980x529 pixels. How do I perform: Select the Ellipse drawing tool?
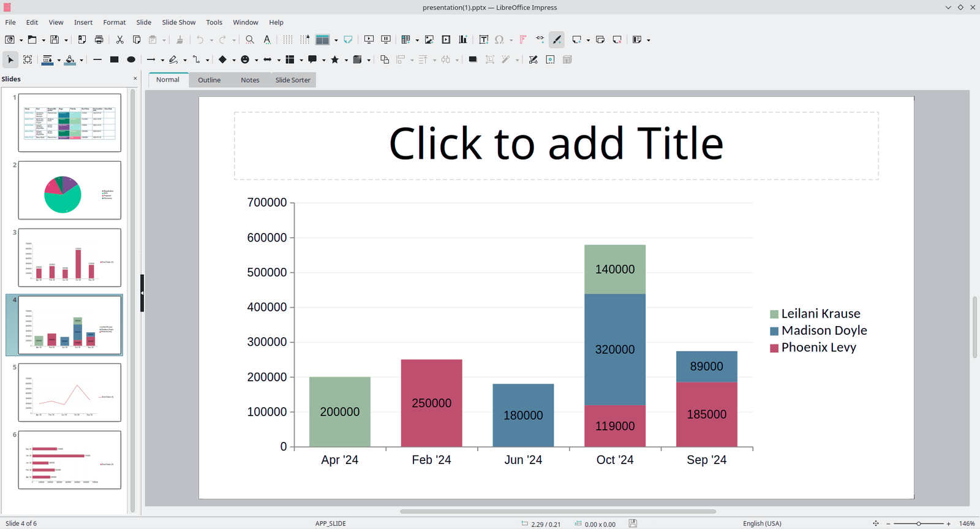click(131, 59)
